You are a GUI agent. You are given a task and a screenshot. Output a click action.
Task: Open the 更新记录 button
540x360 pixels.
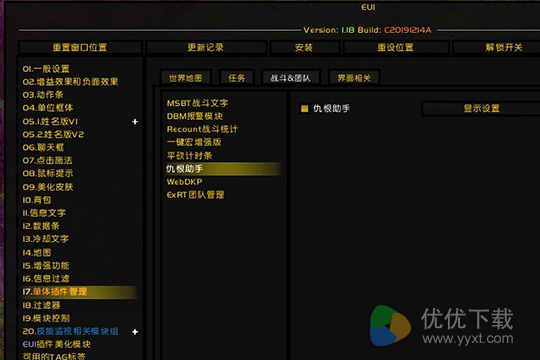[x=206, y=48]
